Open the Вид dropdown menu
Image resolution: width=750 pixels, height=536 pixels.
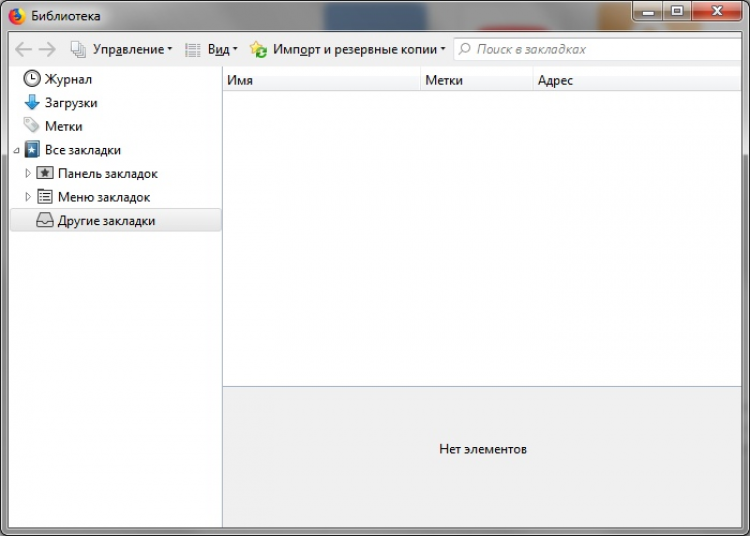click(x=211, y=49)
